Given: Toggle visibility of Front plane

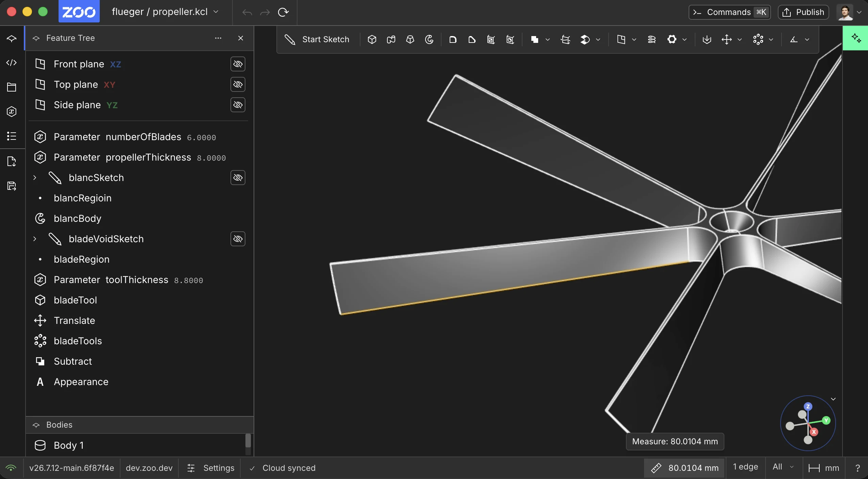Looking at the screenshot, I should tap(238, 64).
